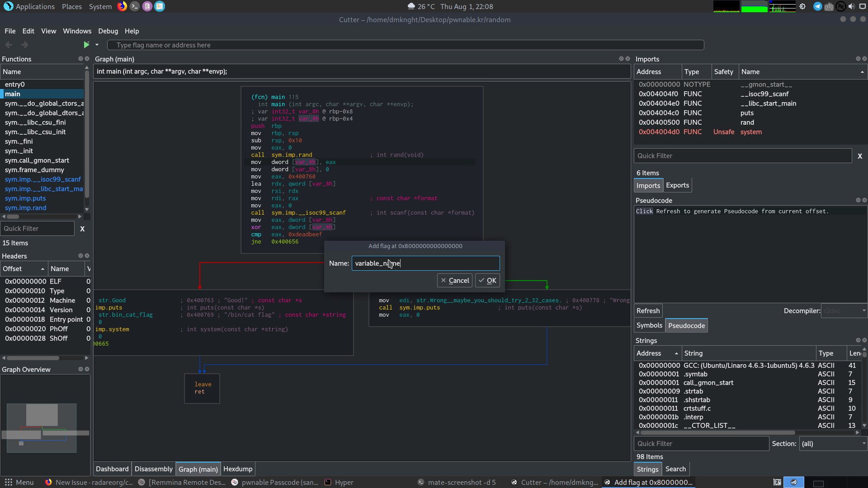This screenshot has width=868, height=488.
Task: Open the Windows menu
Action: coord(77,31)
